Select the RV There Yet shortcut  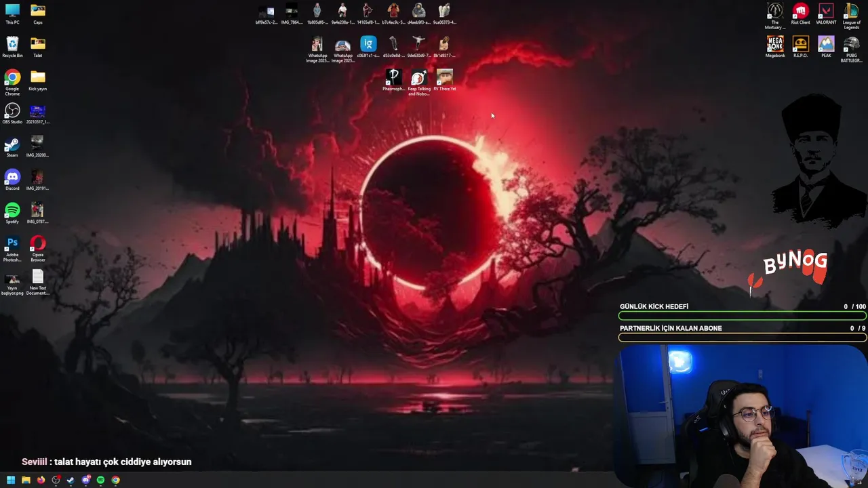445,81
